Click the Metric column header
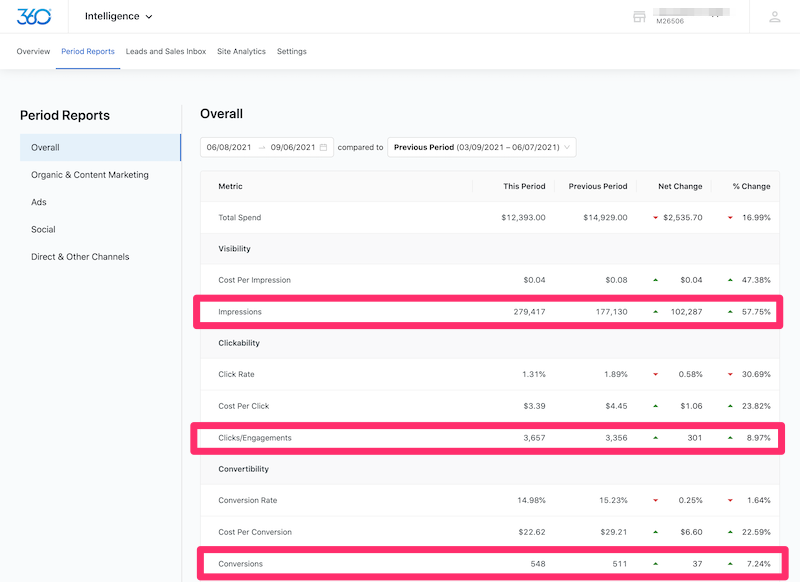 point(231,186)
